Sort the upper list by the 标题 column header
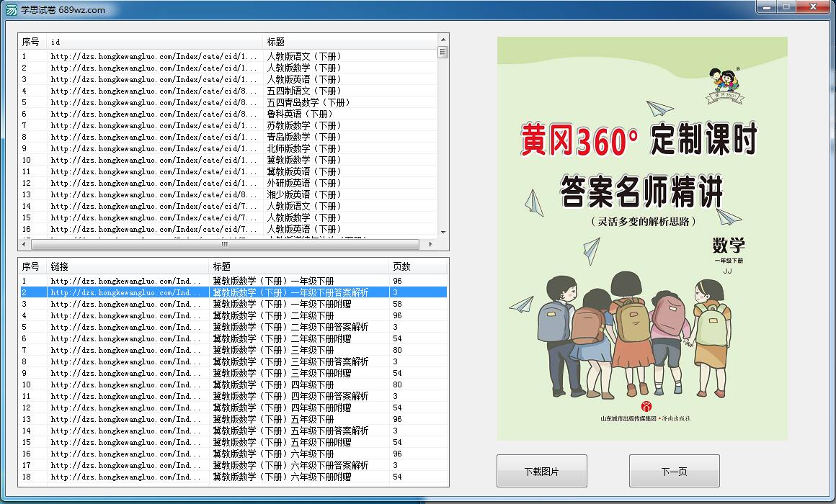Image resolution: width=836 pixels, height=504 pixels. [350, 42]
